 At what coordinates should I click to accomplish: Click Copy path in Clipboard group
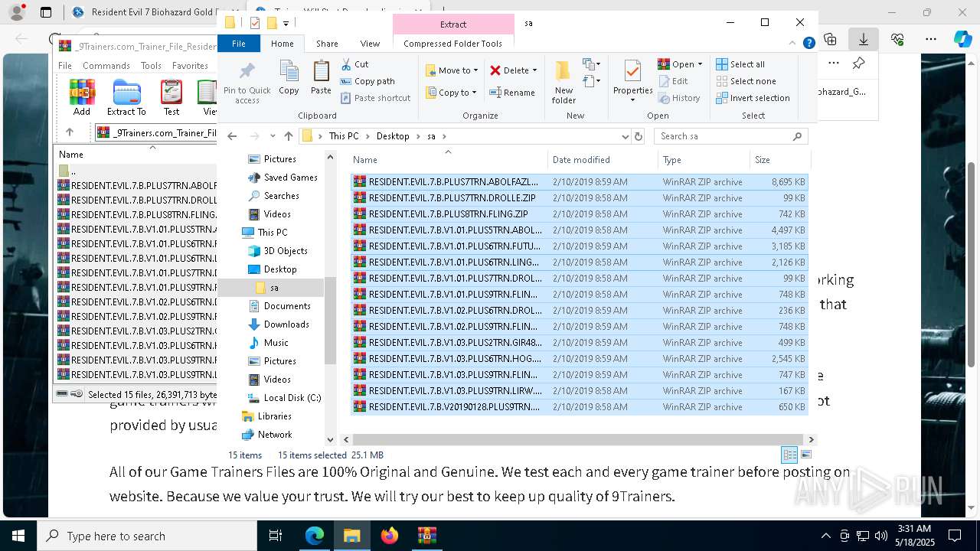click(367, 81)
